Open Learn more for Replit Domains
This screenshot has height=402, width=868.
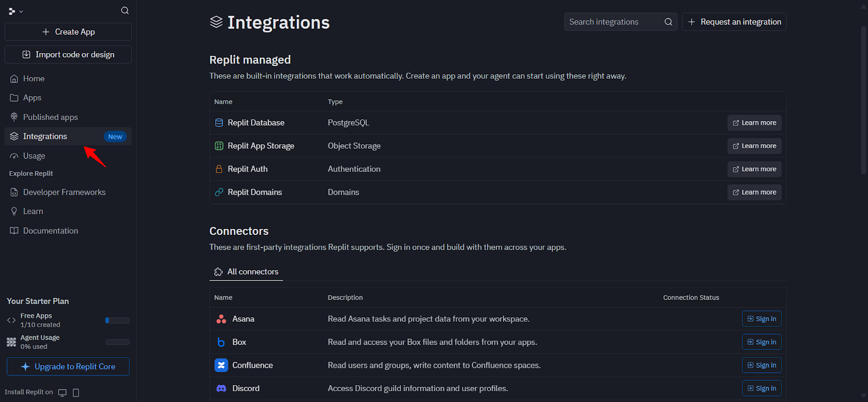(755, 193)
